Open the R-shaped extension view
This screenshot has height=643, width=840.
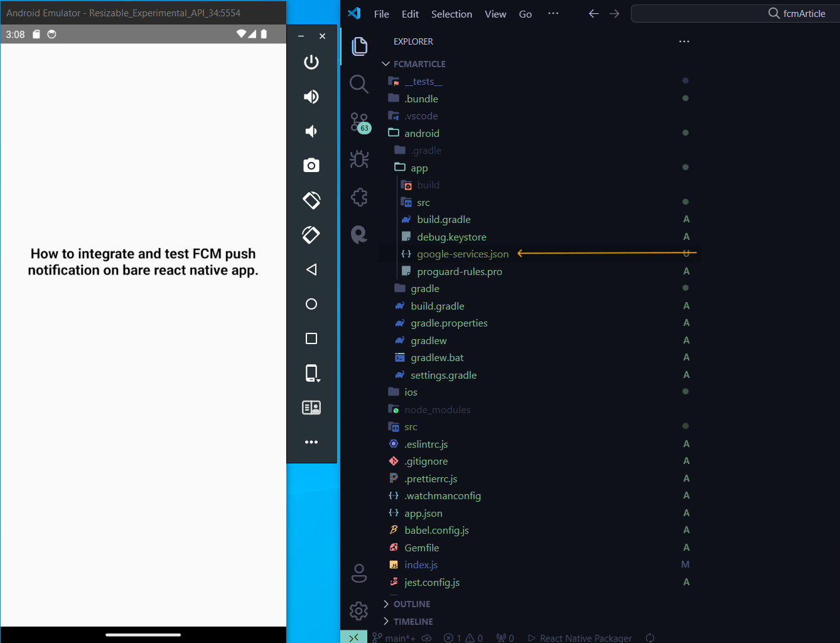pos(359,235)
